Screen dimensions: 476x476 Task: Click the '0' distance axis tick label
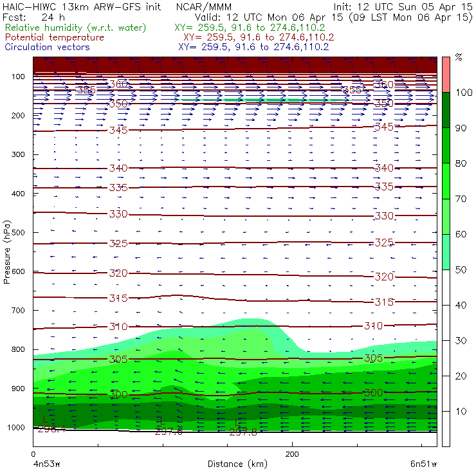[x=33, y=454]
